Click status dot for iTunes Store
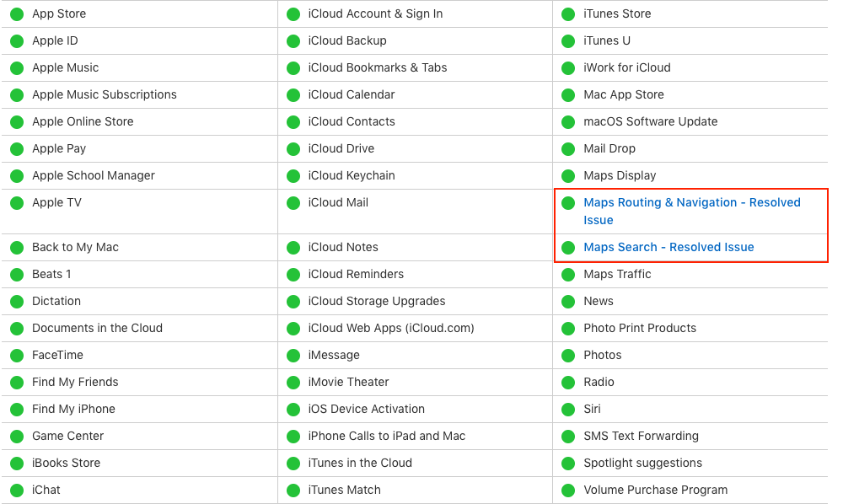 (x=568, y=14)
